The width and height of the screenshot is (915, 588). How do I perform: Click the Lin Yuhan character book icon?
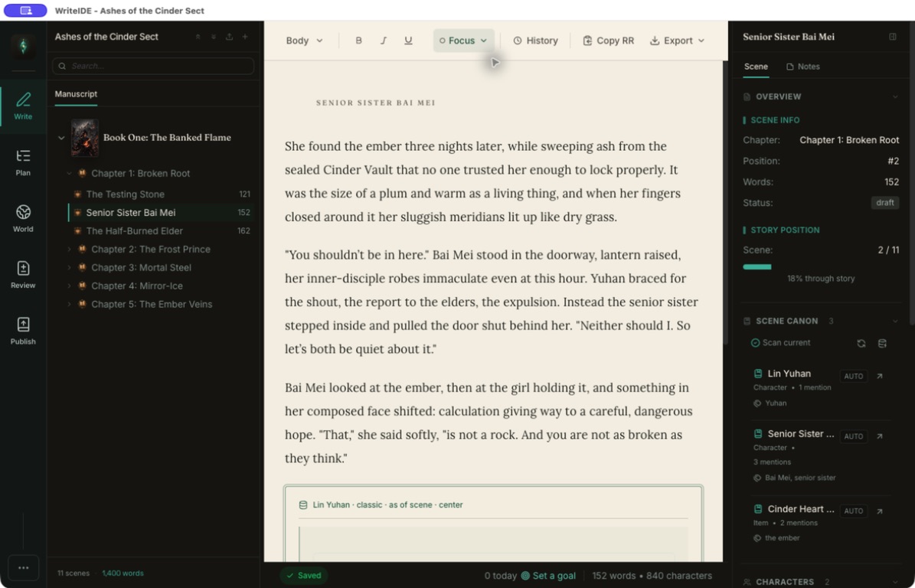point(758,374)
